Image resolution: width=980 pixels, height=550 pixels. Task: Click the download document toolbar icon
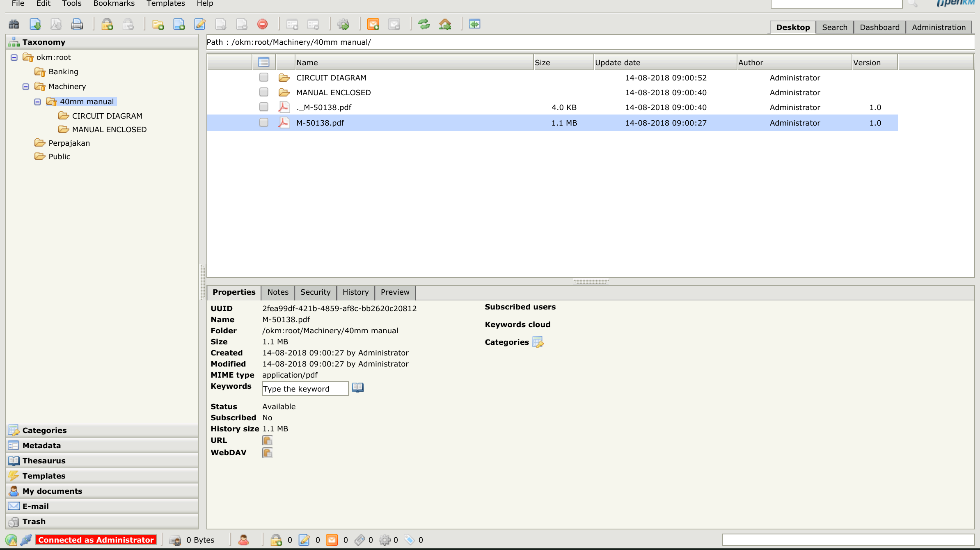point(35,25)
